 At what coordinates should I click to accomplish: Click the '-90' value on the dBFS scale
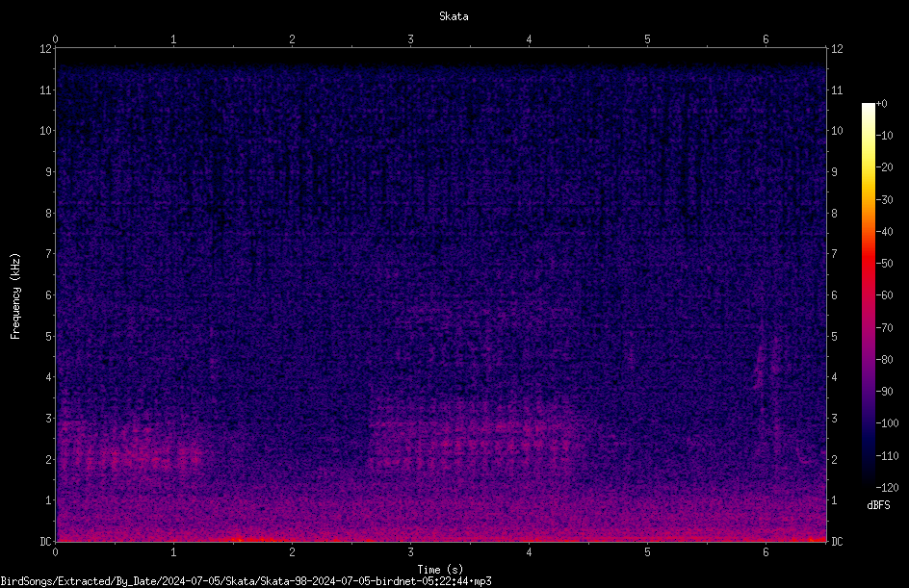click(884, 391)
